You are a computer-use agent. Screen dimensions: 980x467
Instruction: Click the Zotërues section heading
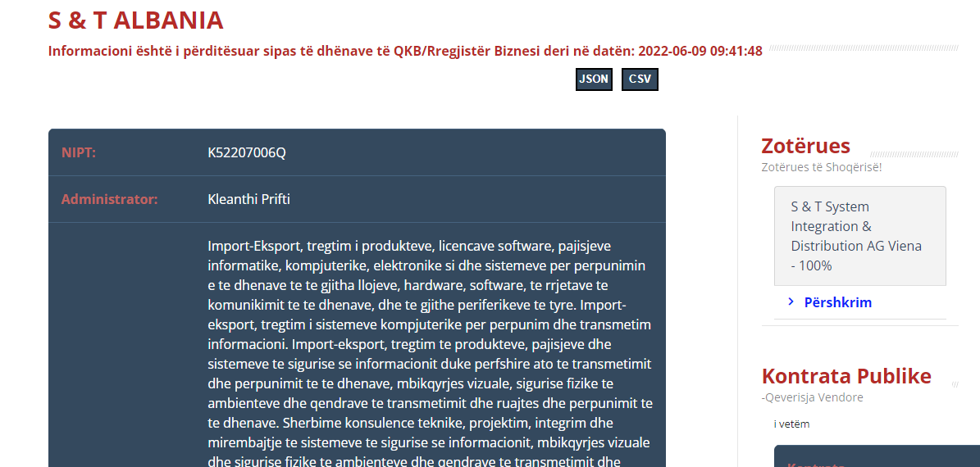click(805, 146)
